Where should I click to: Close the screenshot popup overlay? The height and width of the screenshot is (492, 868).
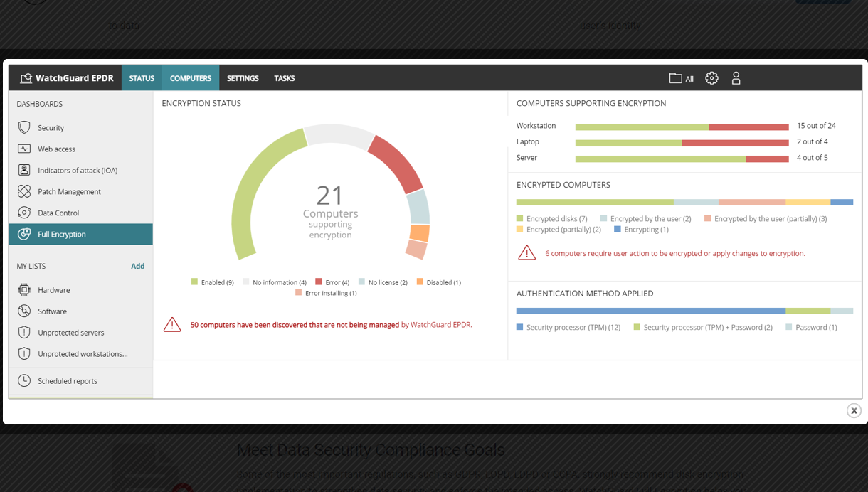(x=854, y=410)
